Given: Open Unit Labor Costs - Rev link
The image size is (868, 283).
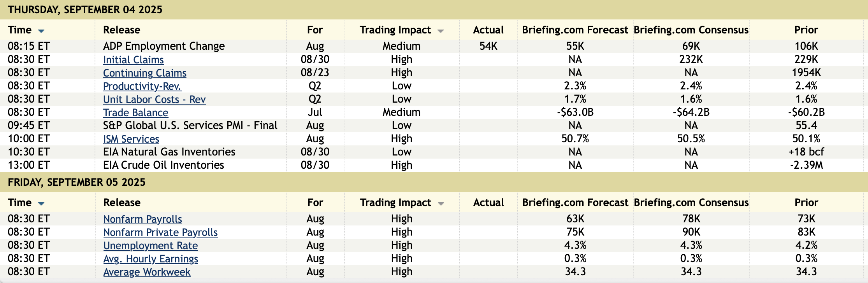Looking at the screenshot, I should pyautogui.click(x=154, y=100).
